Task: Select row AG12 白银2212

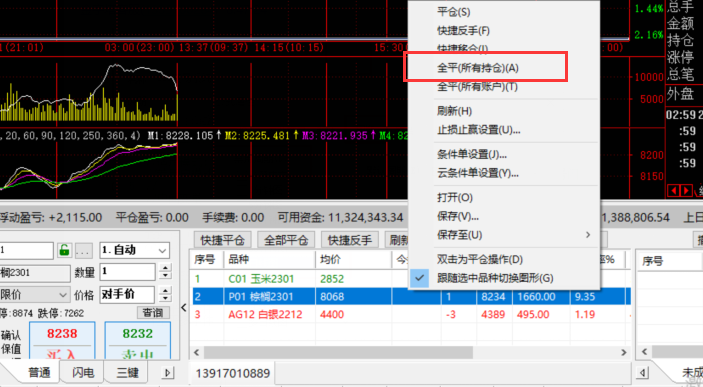Action: [410, 314]
